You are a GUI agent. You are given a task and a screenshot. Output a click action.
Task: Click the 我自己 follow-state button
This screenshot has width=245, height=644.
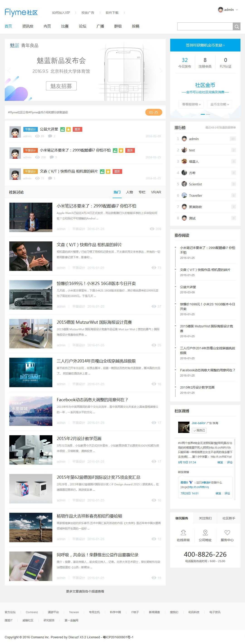coord(199,430)
